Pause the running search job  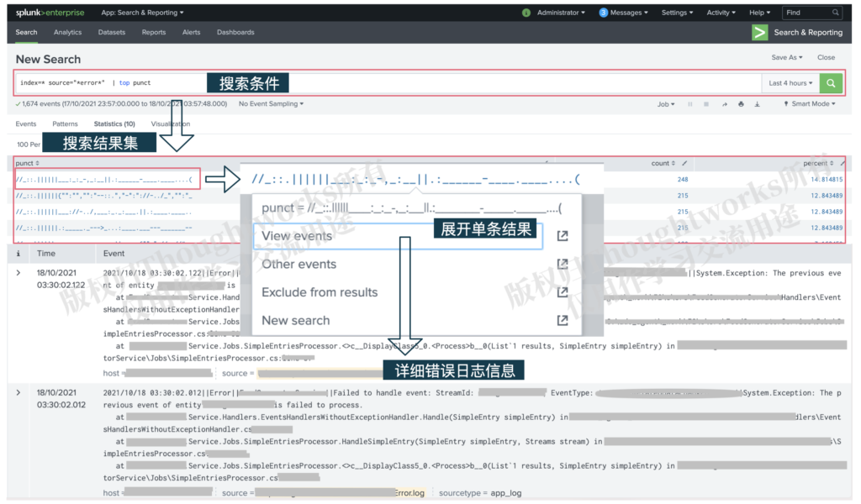(x=690, y=103)
